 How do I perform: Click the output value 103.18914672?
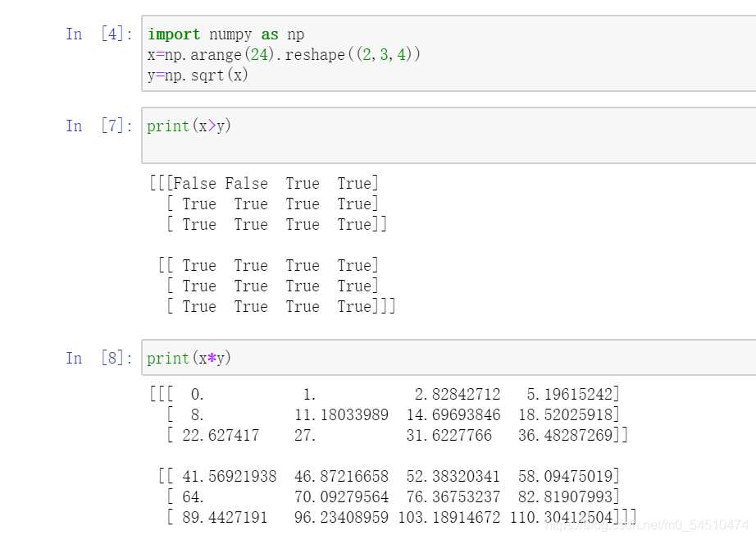coord(449,517)
